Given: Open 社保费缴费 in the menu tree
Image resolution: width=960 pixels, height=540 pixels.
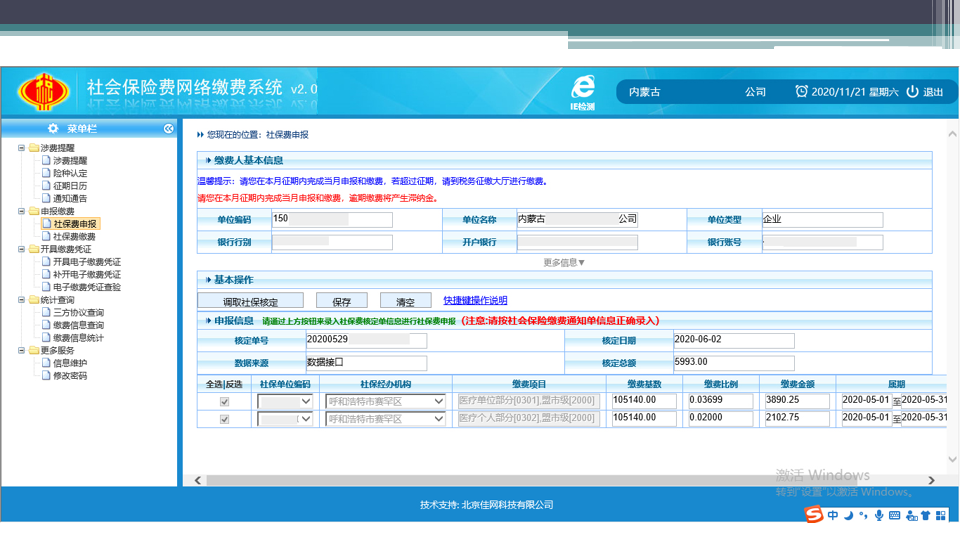Looking at the screenshot, I should 74,236.
